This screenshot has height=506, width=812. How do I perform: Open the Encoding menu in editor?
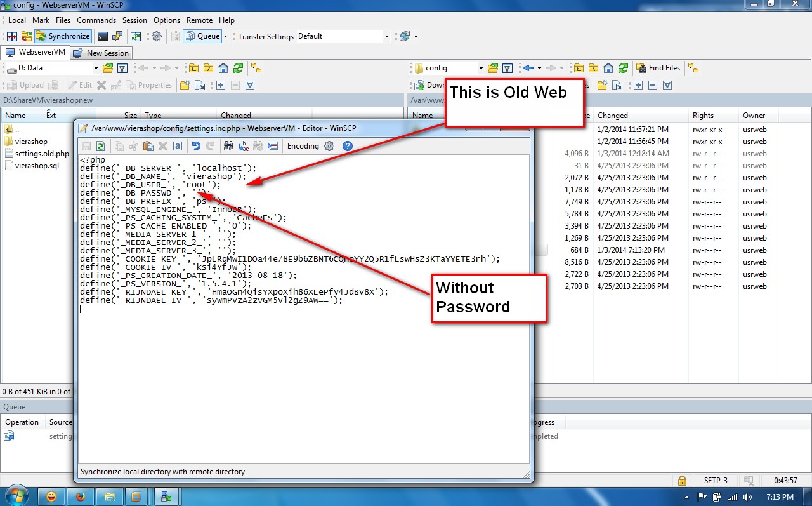coord(303,146)
